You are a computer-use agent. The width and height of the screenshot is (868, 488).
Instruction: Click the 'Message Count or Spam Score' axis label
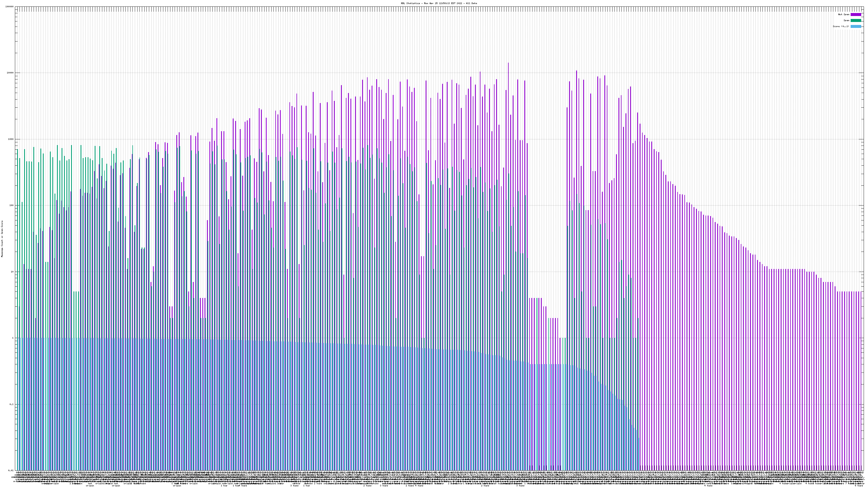2,239
